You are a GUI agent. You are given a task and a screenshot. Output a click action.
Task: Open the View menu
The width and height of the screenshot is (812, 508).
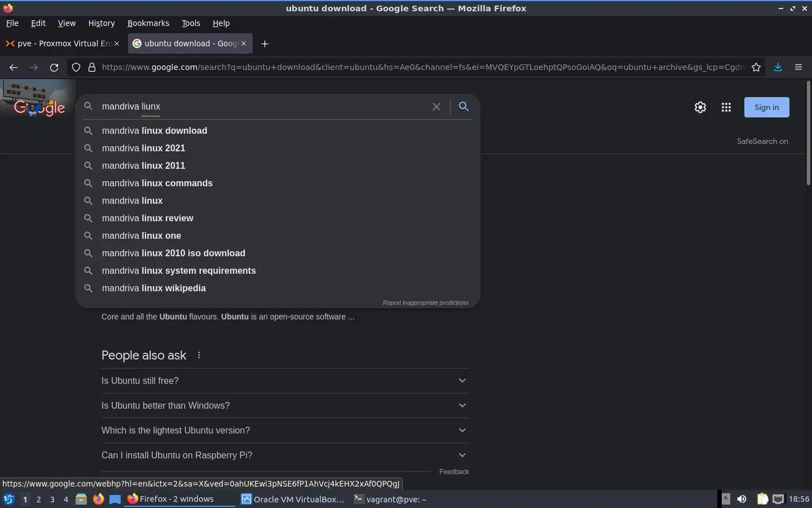[x=67, y=23]
